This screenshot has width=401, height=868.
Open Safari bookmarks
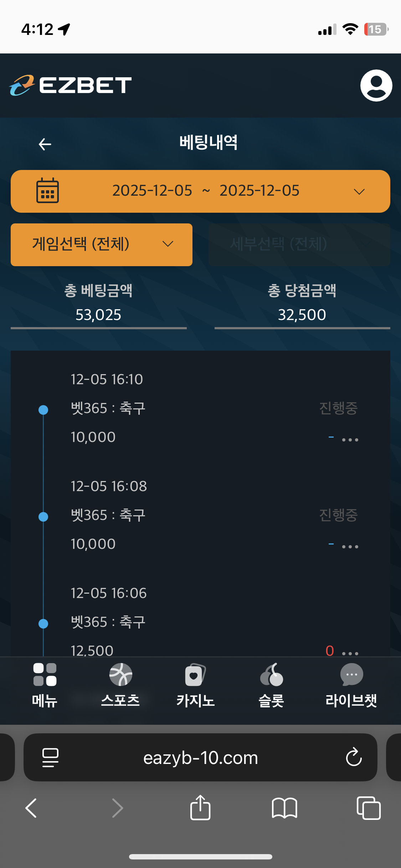(284, 808)
